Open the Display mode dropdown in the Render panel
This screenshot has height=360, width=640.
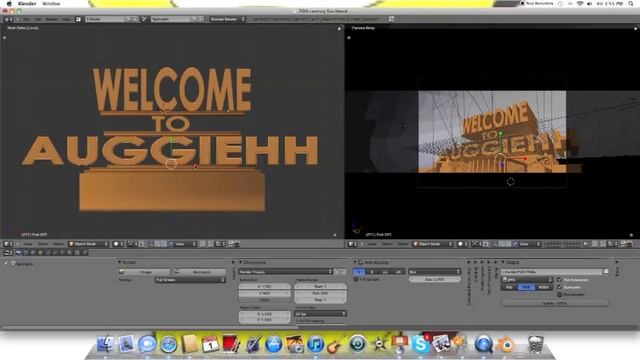(190, 280)
